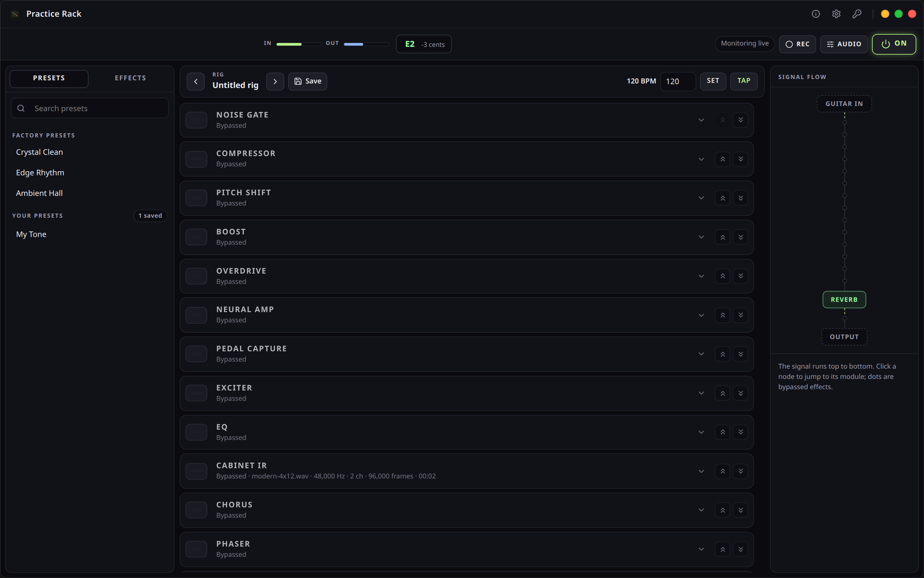Screen dimensions: 924x578
Task: Click the BPM value input field
Action: coord(678,82)
